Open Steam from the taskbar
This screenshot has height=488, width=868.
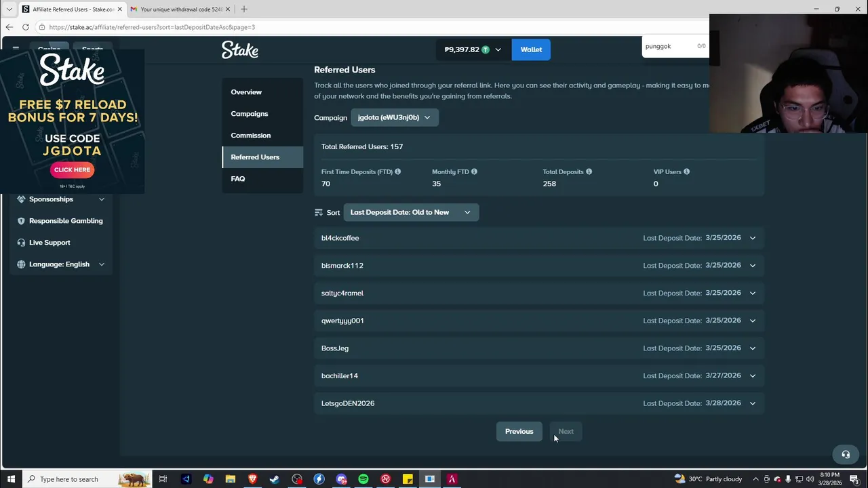[275, 479]
